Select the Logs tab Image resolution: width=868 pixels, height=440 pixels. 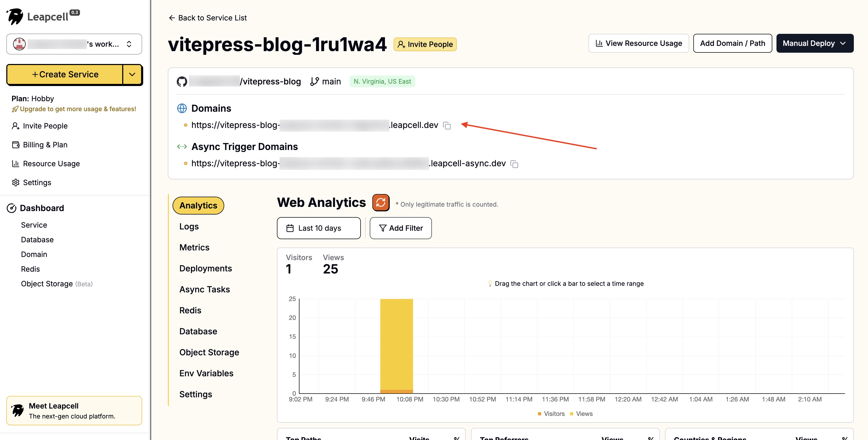coord(189,226)
